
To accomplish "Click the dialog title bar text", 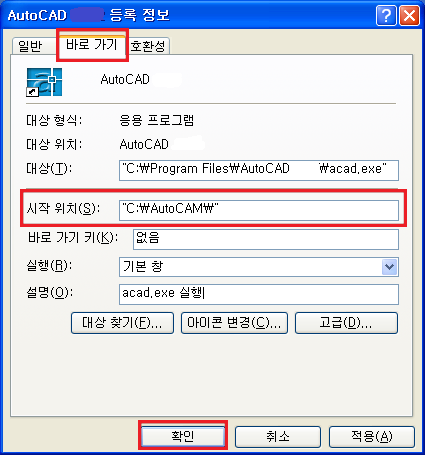I will pyautogui.click(x=89, y=15).
